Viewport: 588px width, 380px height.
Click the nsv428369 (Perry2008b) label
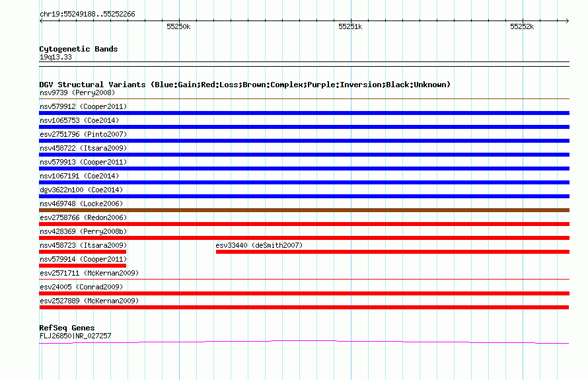coord(83,231)
